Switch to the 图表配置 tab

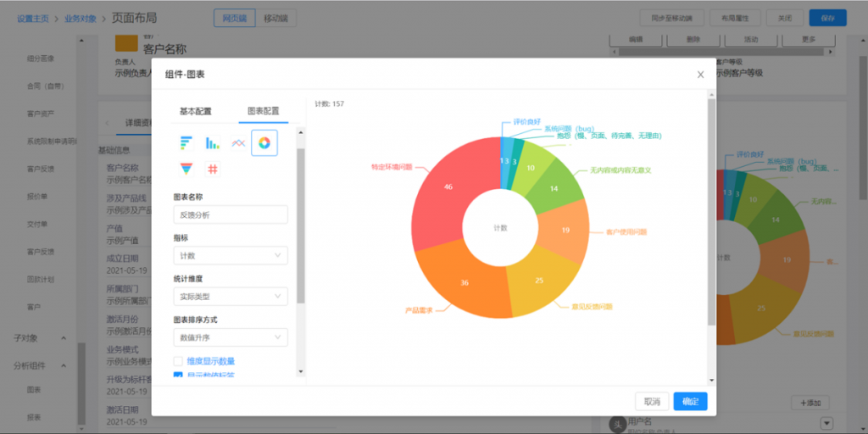(x=263, y=111)
